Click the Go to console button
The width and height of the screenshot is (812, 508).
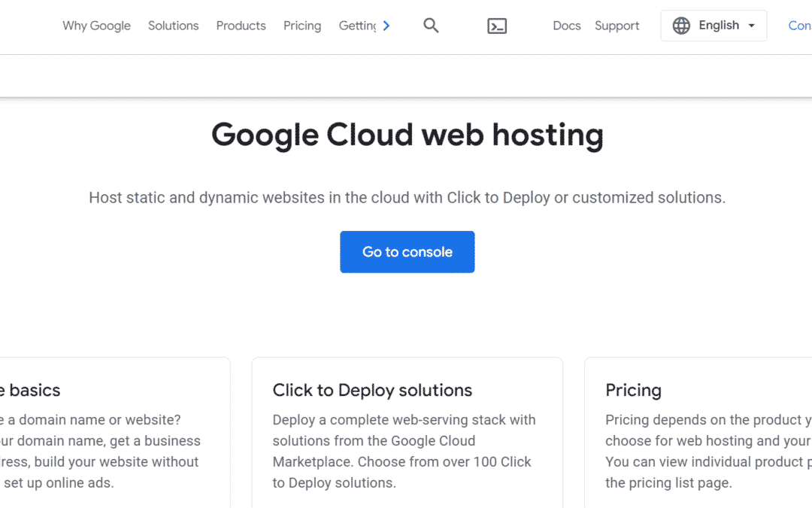tap(407, 252)
